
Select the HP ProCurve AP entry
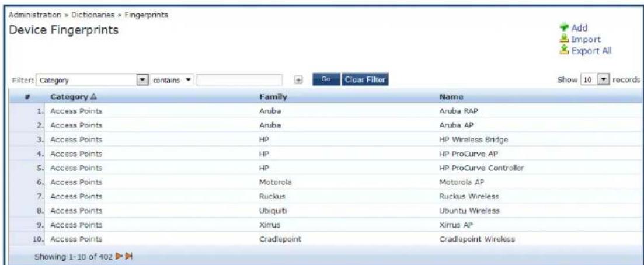click(x=469, y=154)
